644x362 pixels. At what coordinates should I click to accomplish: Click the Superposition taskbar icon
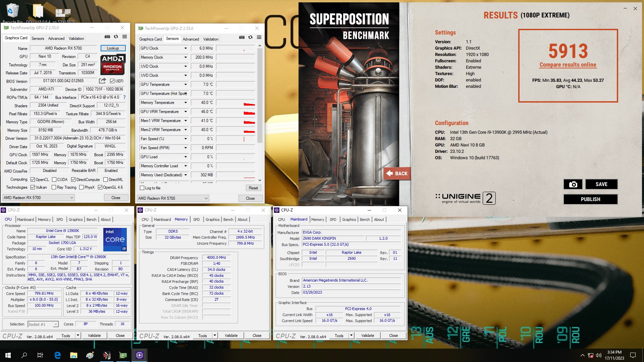click(x=107, y=355)
